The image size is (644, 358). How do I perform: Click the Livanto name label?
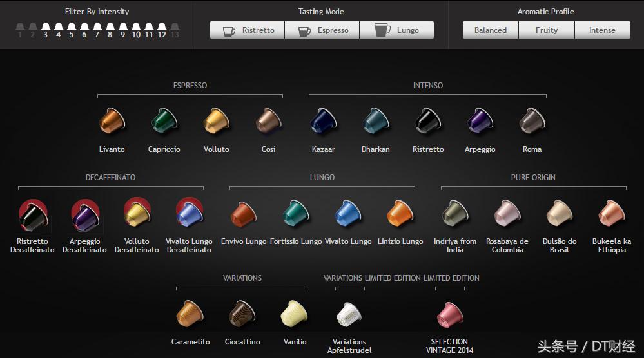(112, 149)
